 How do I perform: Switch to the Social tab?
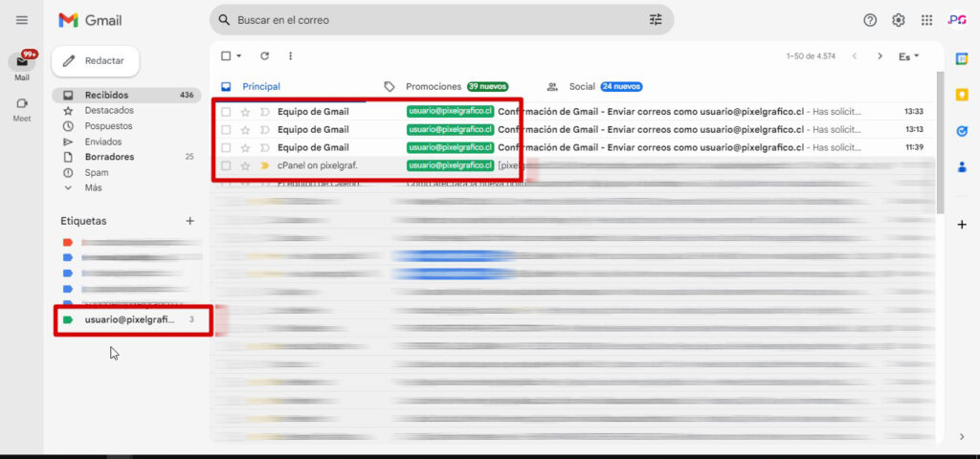pyautogui.click(x=582, y=86)
